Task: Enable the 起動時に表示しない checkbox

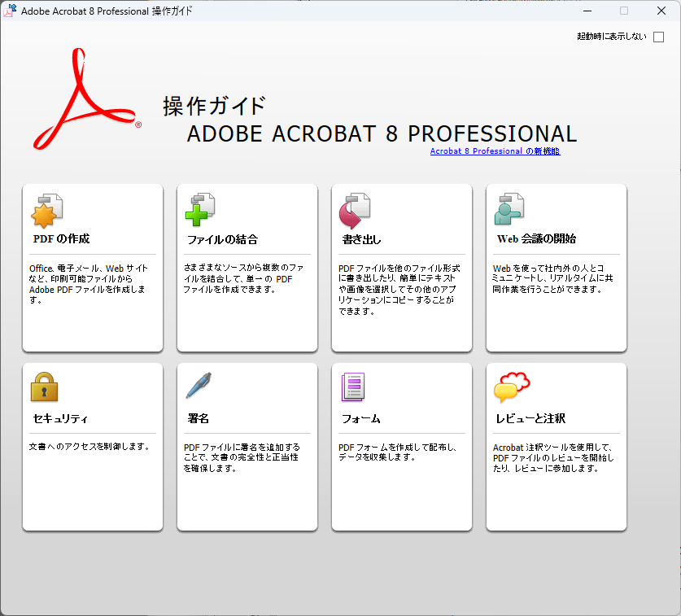Action: click(658, 37)
